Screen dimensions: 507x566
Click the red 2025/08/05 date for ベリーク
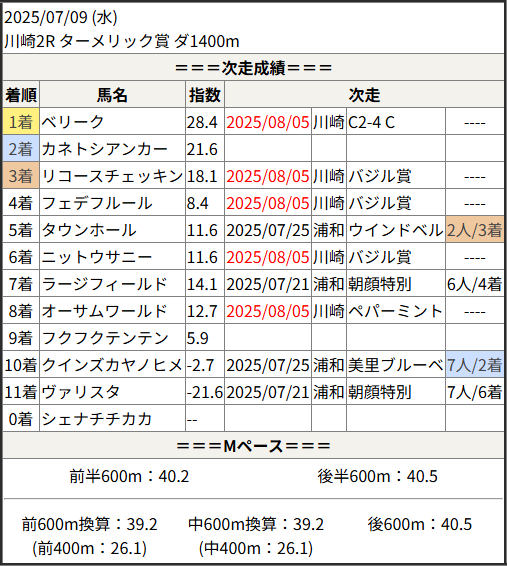(268, 122)
